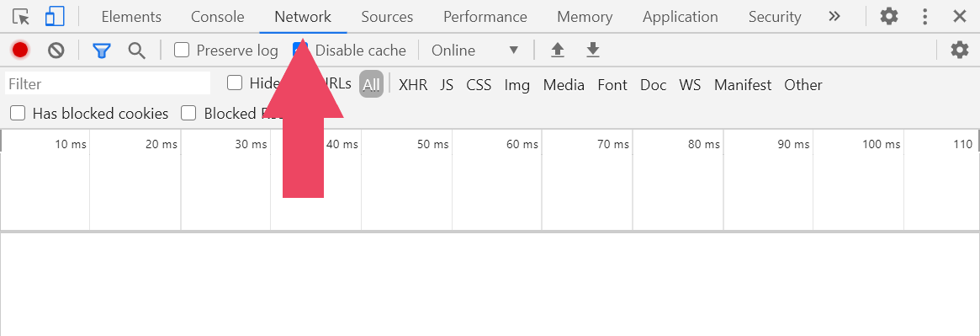Switch to the Console tab
This screenshot has height=336, width=980.
[218, 17]
